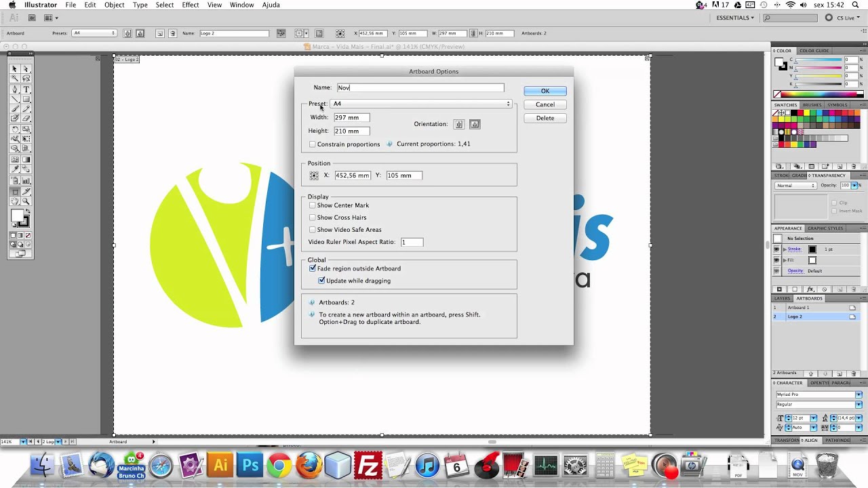Uncheck Fade region outside Artboard
Image resolution: width=868 pixels, height=488 pixels.
pos(313,268)
